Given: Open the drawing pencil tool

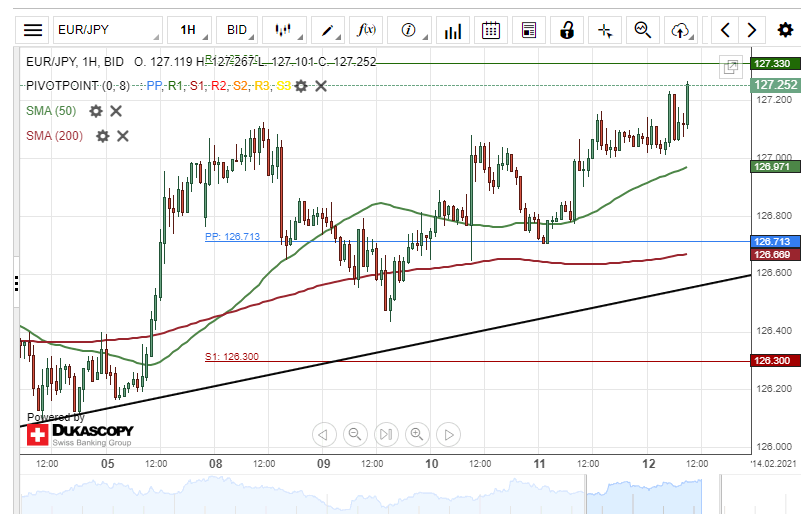Looking at the screenshot, I should tap(328, 30).
